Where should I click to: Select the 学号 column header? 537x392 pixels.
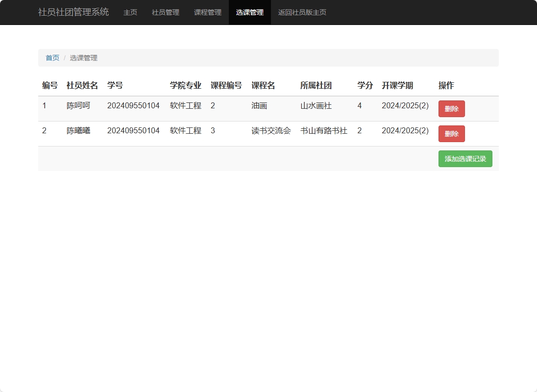point(115,85)
